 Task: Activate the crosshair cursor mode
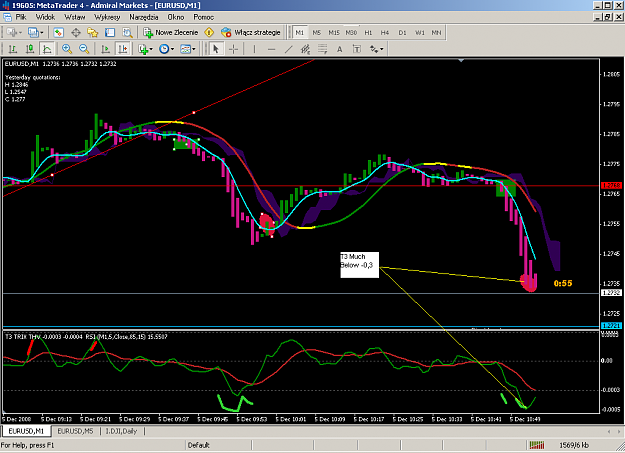pos(233,49)
